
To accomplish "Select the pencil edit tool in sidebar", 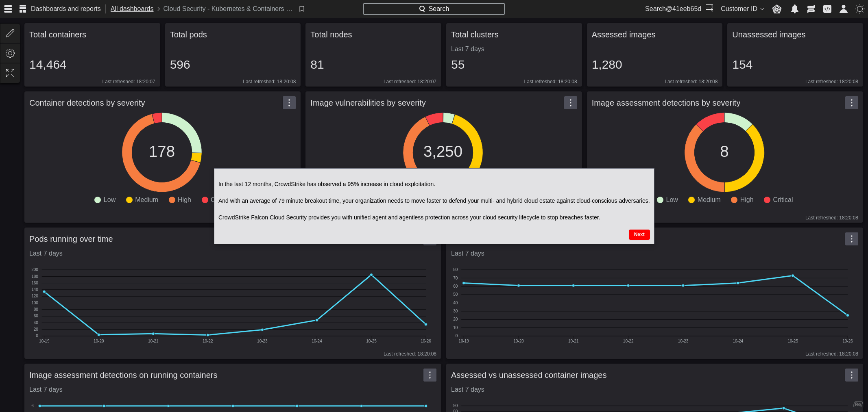I will click(10, 33).
